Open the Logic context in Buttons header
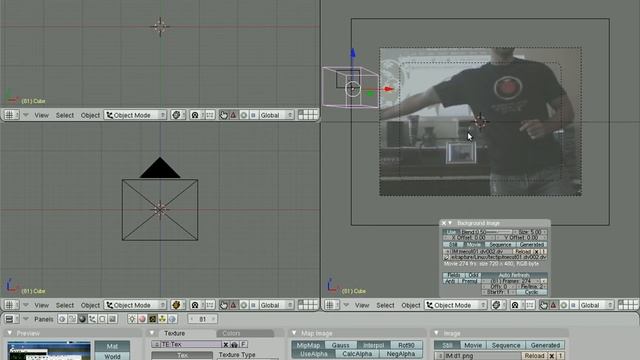Screen dimensions: 640x360 tap(62, 319)
